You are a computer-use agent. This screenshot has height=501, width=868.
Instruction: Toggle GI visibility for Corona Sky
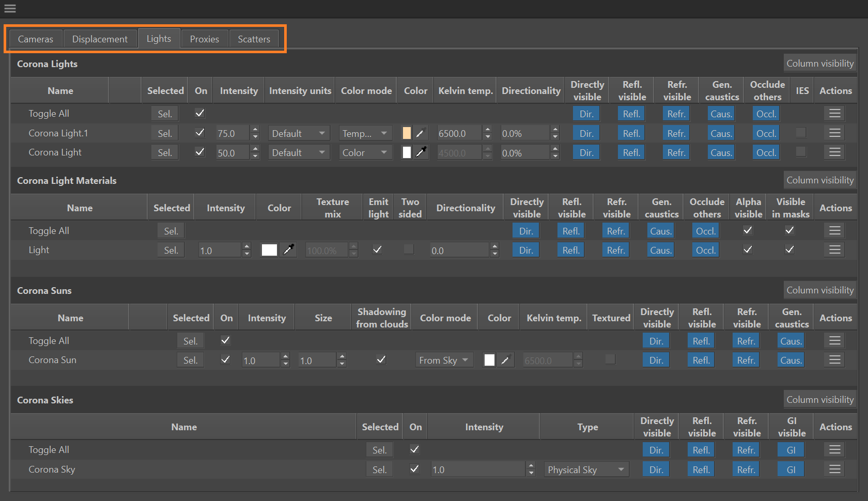(791, 469)
